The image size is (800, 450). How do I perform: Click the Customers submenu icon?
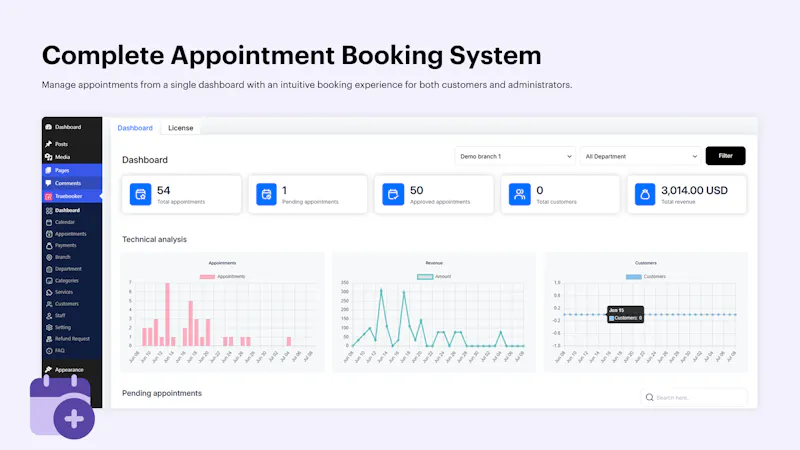pos(49,304)
